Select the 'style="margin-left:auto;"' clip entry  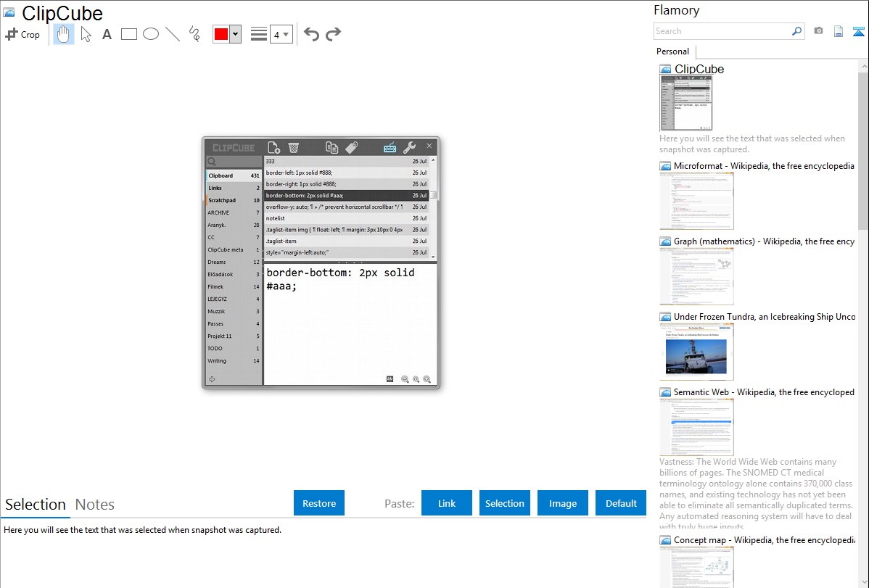click(347, 253)
